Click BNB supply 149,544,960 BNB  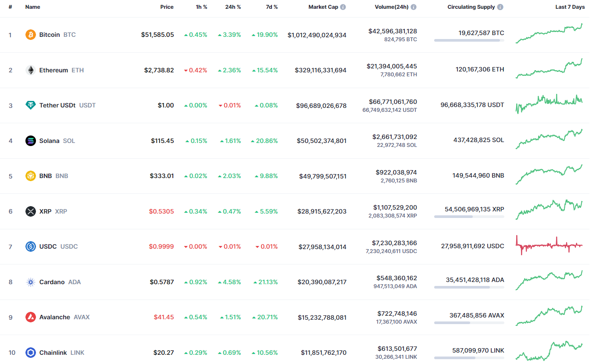[x=478, y=175]
